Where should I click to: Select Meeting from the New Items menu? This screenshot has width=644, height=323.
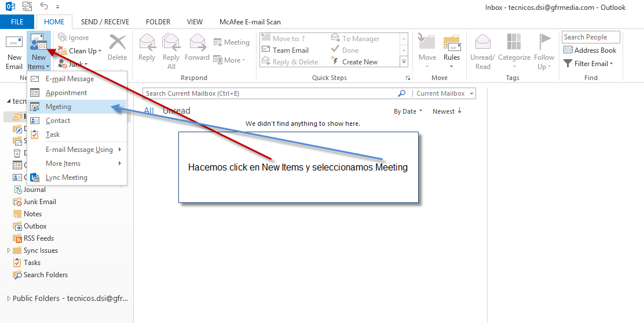(58, 107)
